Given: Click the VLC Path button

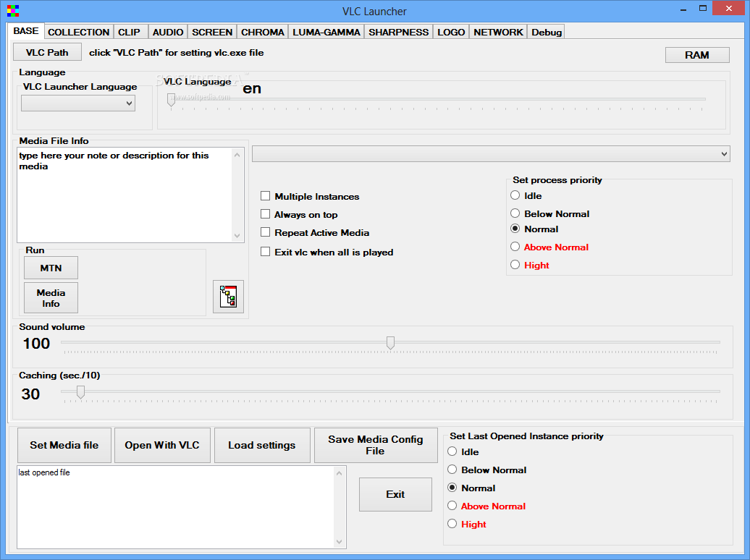Looking at the screenshot, I should [47, 52].
